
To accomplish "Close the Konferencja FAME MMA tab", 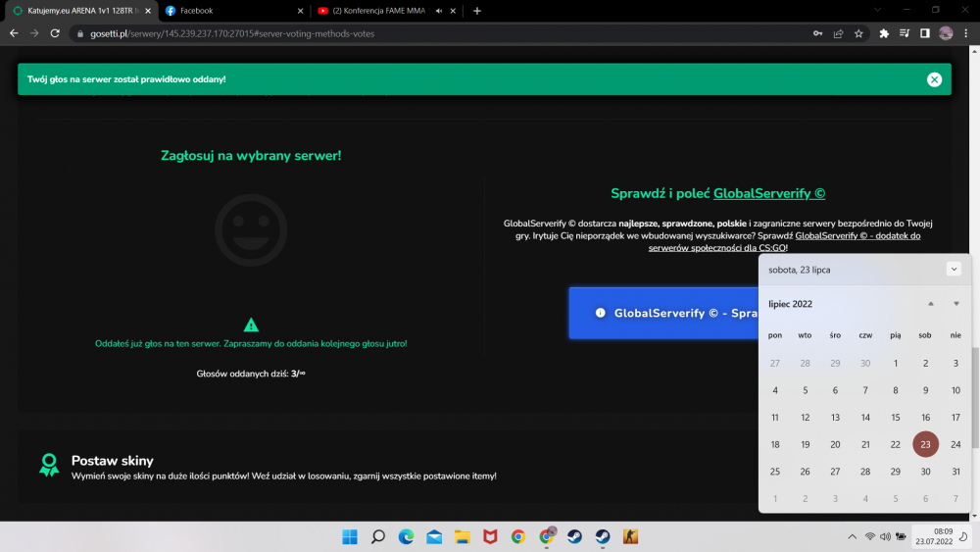I will click(453, 11).
